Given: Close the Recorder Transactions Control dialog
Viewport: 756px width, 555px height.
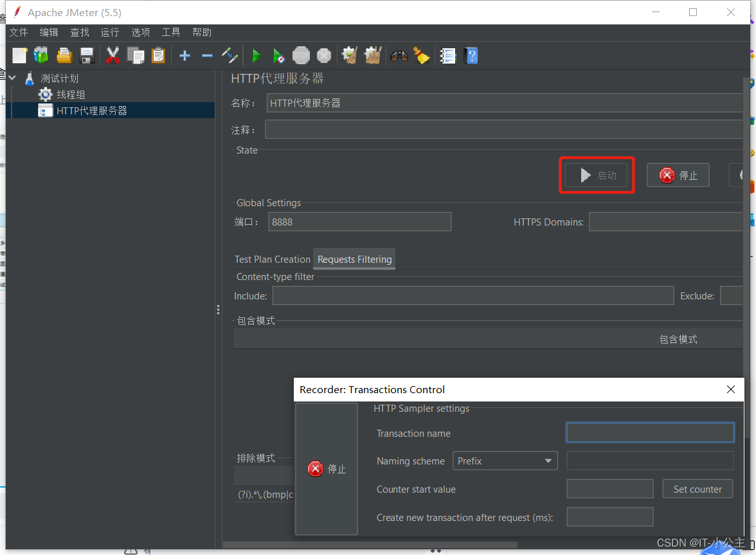Looking at the screenshot, I should tap(731, 389).
